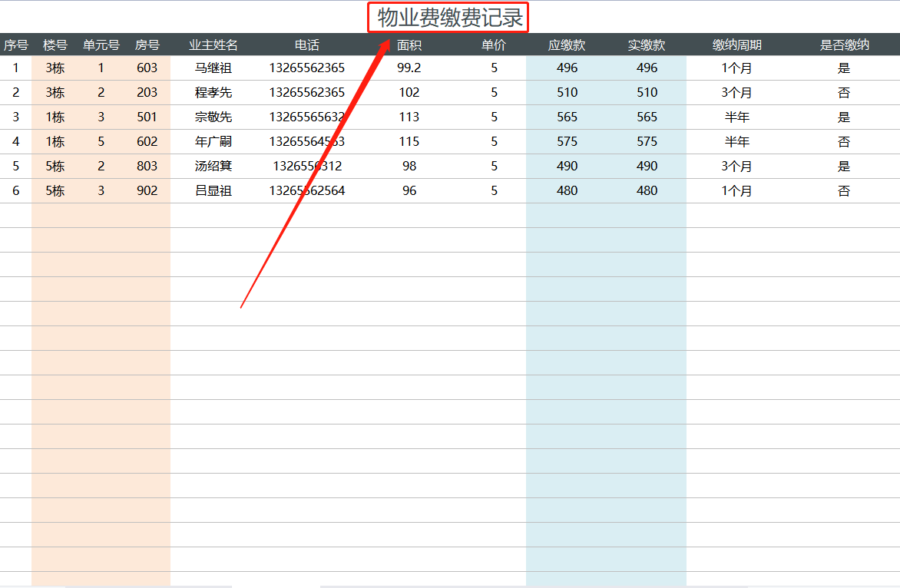This screenshot has width=900, height=588.
Task: Select the 单元号 column header
Action: (100, 45)
